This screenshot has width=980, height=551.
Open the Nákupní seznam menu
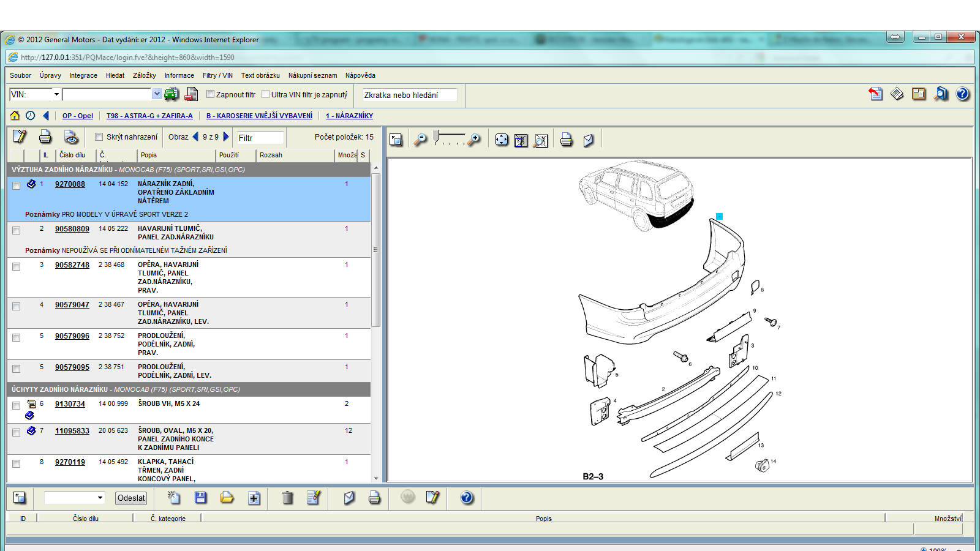[312, 75]
